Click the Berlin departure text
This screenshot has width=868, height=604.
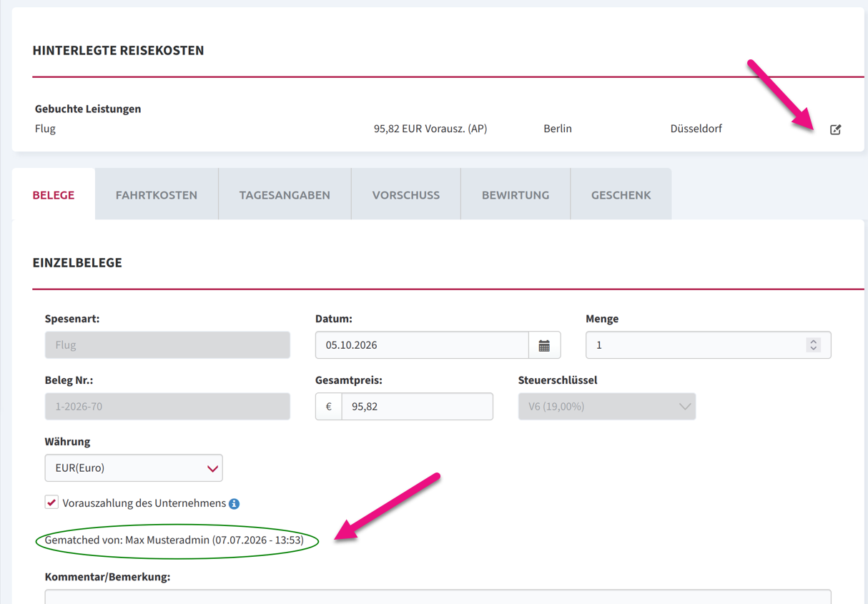[558, 129]
